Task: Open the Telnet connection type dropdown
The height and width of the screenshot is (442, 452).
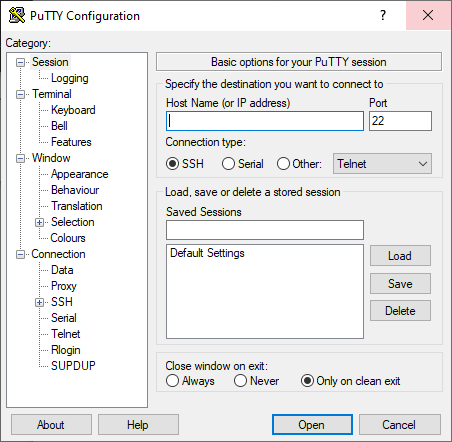Action: (382, 164)
